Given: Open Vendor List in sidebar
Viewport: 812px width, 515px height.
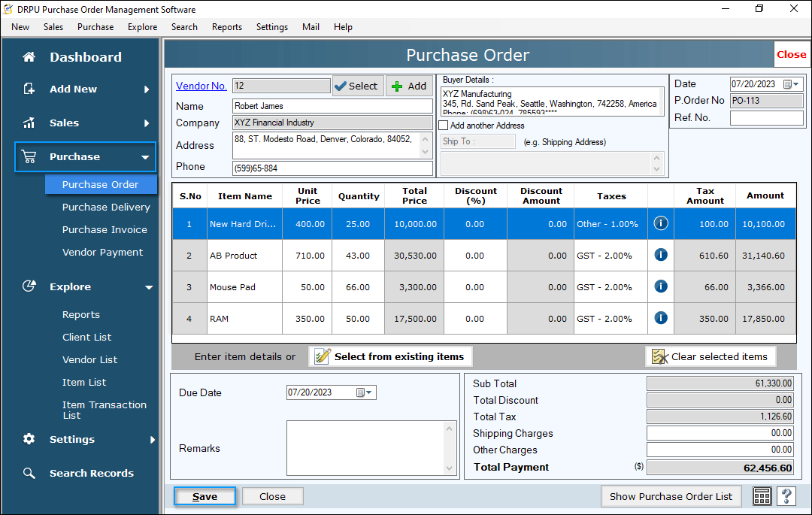Looking at the screenshot, I should (89, 359).
